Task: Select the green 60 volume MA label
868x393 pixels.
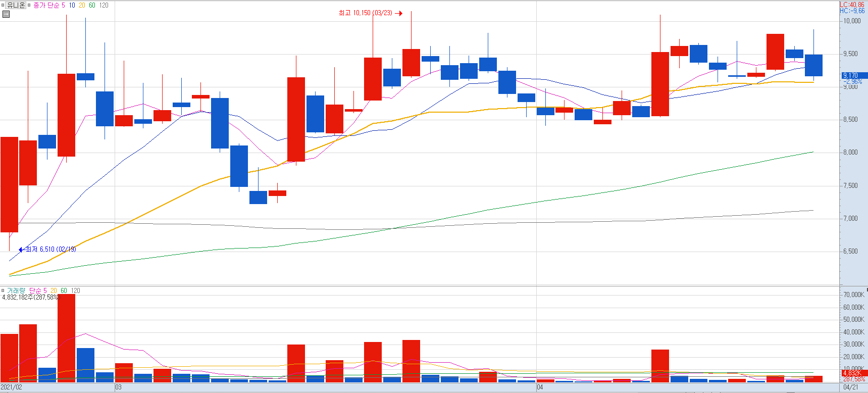Action: pos(64,290)
